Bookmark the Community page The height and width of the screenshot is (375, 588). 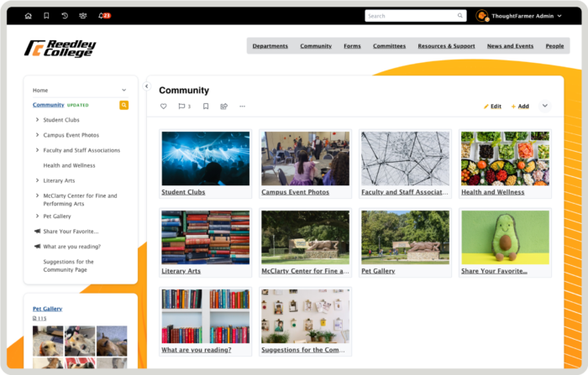[x=206, y=107]
